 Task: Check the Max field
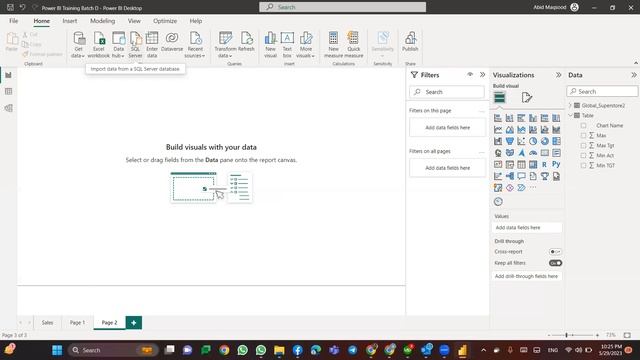(x=583, y=136)
